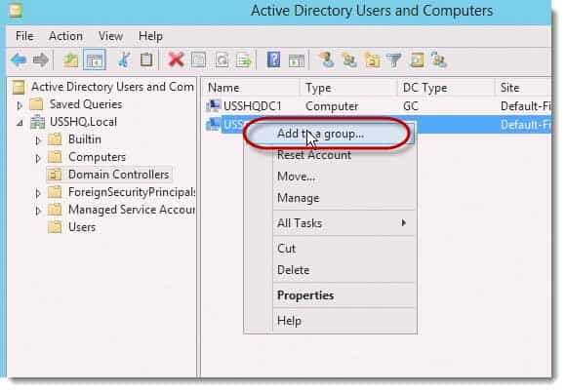
Task: Expand the ForeignSecurityPrincipals container
Action: click(x=37, y=193)
